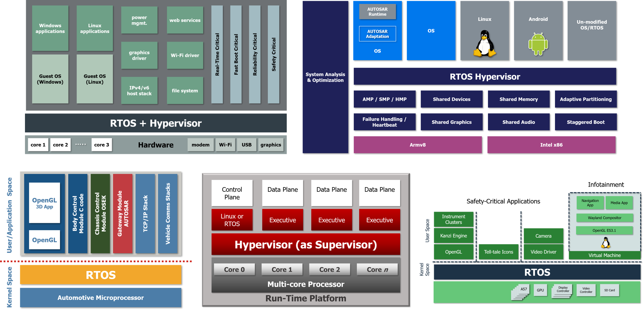Select the GPU hardware block
This screenshot has width=644, height=316.
(x=540, y=290)
